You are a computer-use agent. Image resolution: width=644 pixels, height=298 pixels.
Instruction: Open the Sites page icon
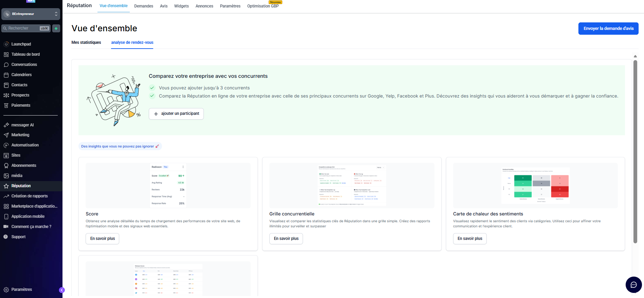tap(6, 155)
